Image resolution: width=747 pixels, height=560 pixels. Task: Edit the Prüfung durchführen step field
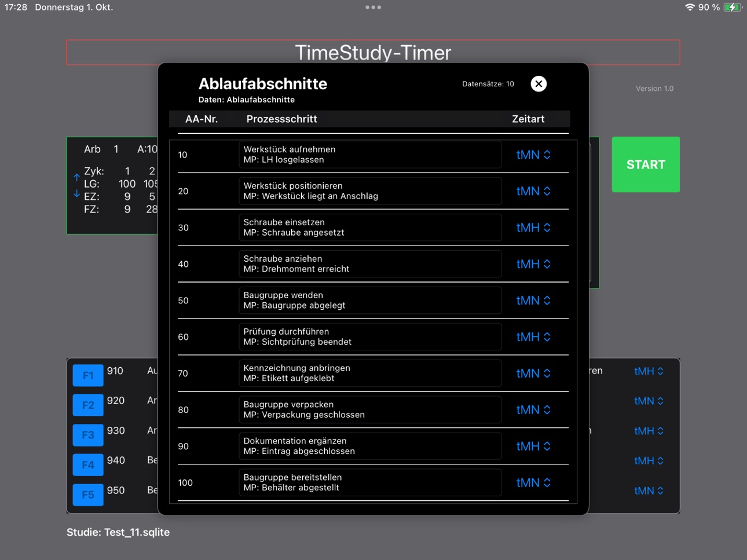370,337
